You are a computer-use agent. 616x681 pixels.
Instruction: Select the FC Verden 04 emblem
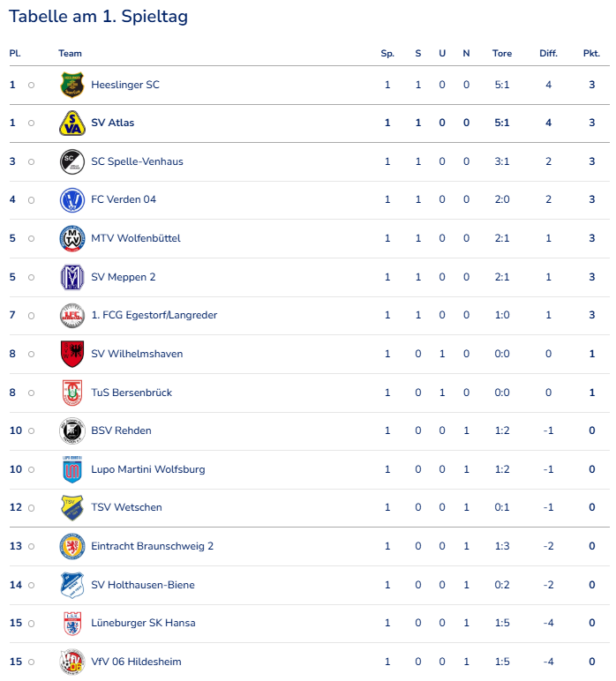pos(72,199)
